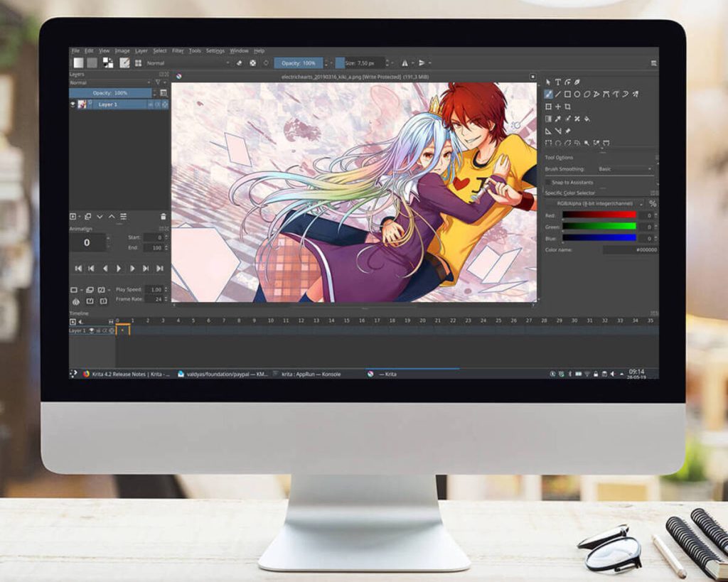
Task: Open the gradient preset in toolbar
Action: click(x=78, y=63)
